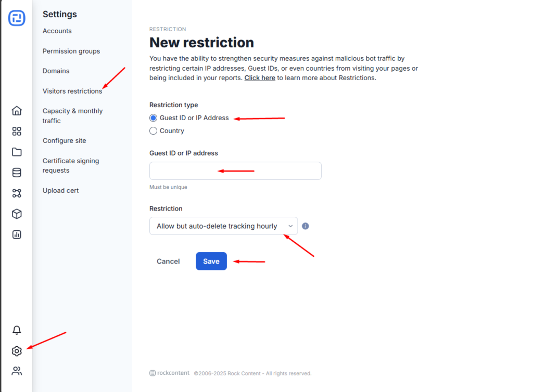Open the home icon in sidebar
Image resolution: width=533 pixels, height=392 pixels.
pos(17,111)
